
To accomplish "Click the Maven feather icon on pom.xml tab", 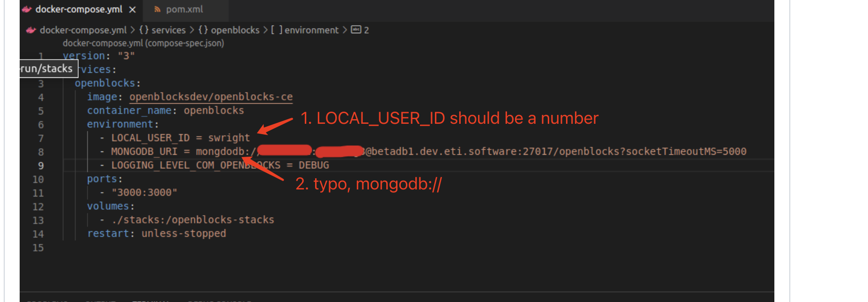I will pyautogui.click(x=157, y=8).
